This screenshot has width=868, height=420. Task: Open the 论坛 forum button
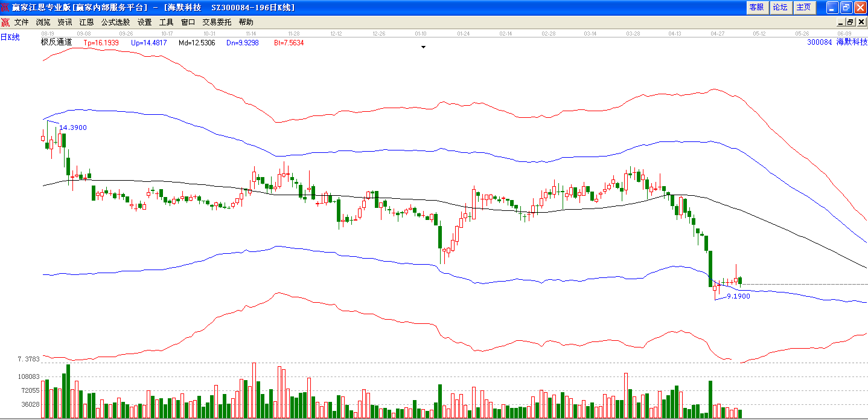(780, 7)
